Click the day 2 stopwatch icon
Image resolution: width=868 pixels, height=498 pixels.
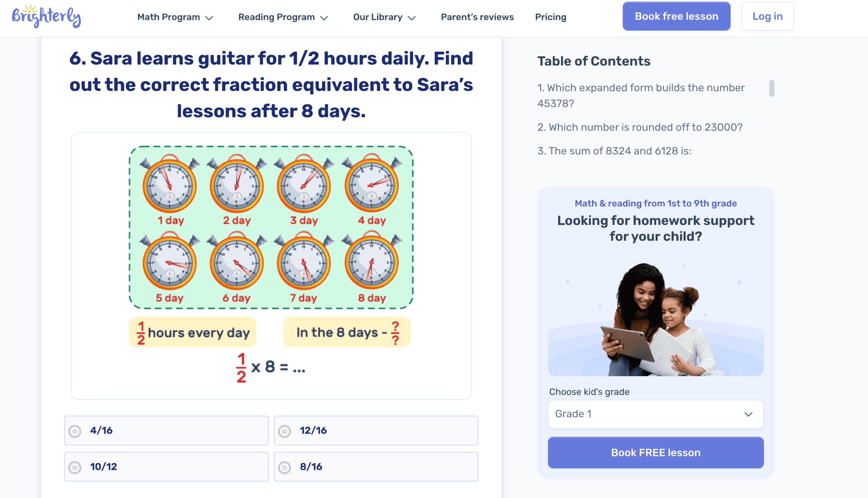click(x=237, y=185)
